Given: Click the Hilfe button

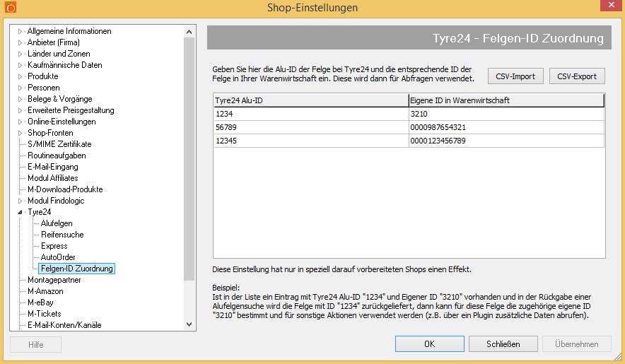Looking at the screenshot, I should [x=36, y=344].
